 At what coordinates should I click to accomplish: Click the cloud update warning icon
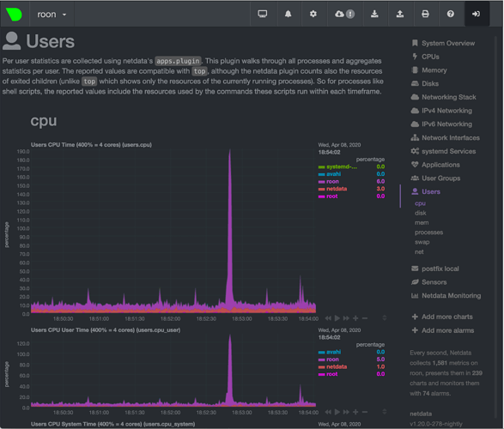point(345,14)
